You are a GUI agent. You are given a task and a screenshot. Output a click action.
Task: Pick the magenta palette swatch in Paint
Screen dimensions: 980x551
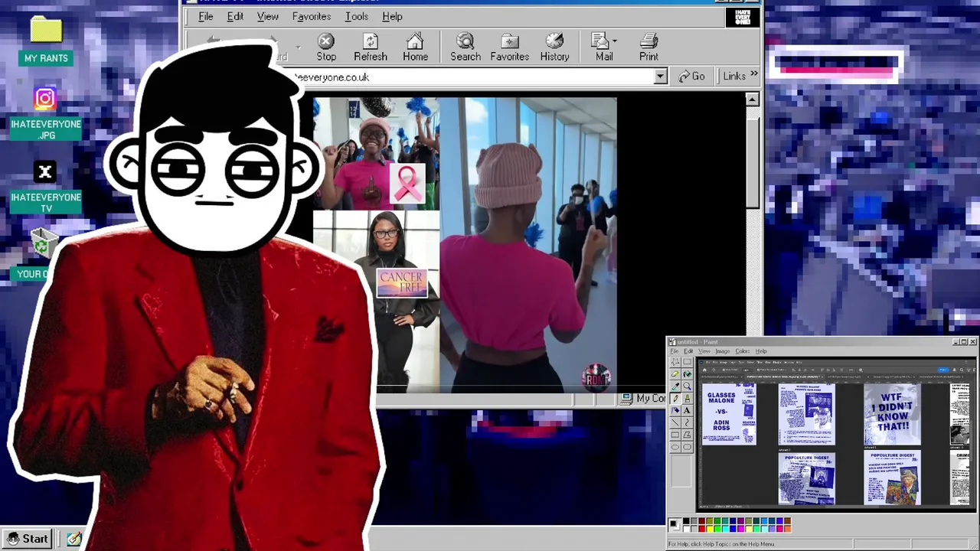click(741, 529)
